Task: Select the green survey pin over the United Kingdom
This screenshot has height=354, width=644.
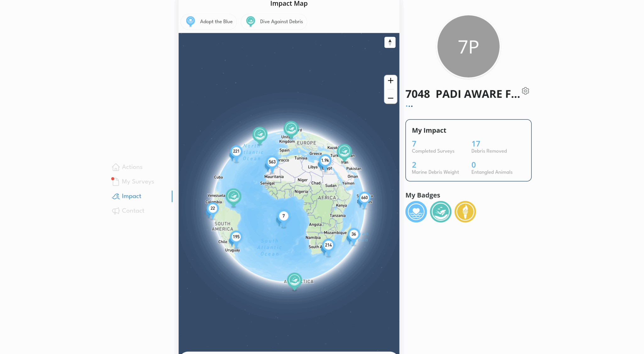Action: [291, 128]
